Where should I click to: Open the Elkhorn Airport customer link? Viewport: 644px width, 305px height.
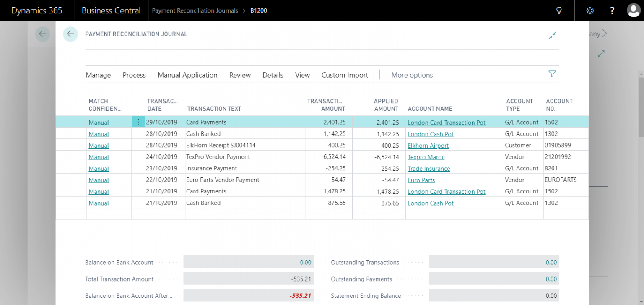(x=428, y=145)
